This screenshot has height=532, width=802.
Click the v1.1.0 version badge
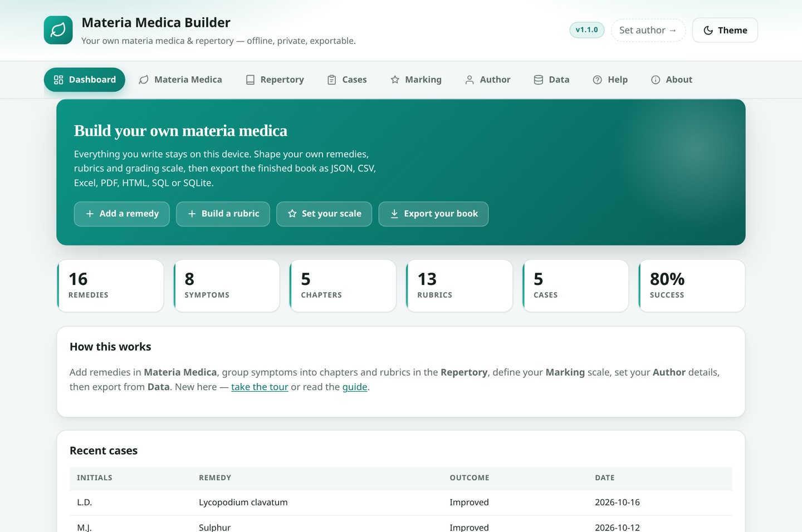(587, 30)
